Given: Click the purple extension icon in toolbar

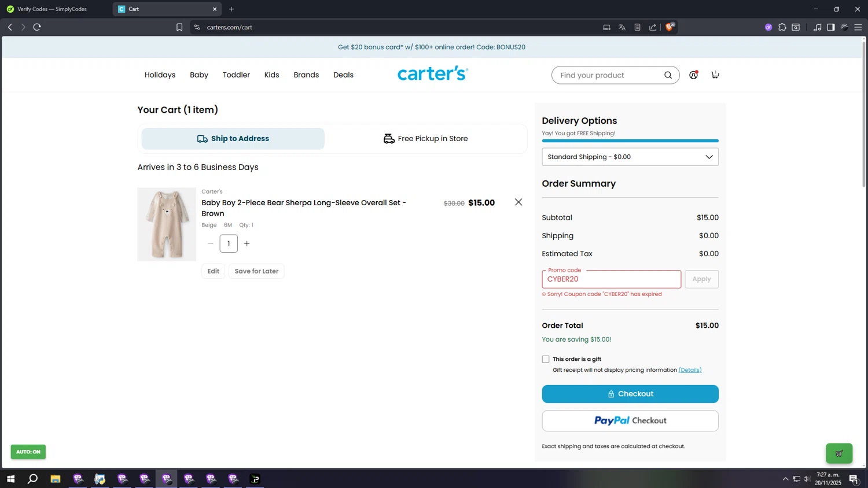Looking at the screenshot, I should (x=768, y=27).
